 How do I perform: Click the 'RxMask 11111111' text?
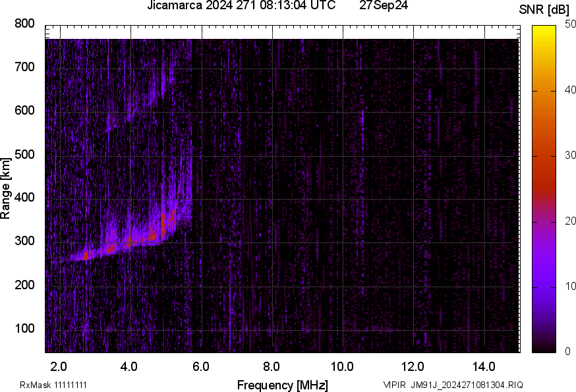53,385
